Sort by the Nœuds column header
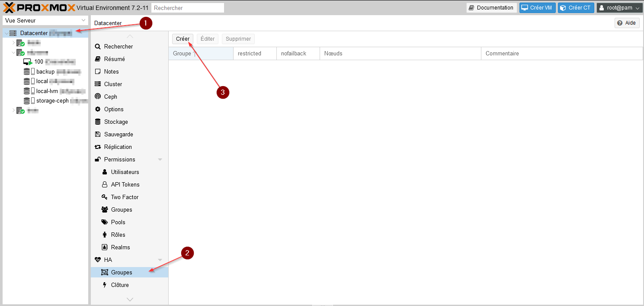Screen dimensions: 644x306 (400, 54)
